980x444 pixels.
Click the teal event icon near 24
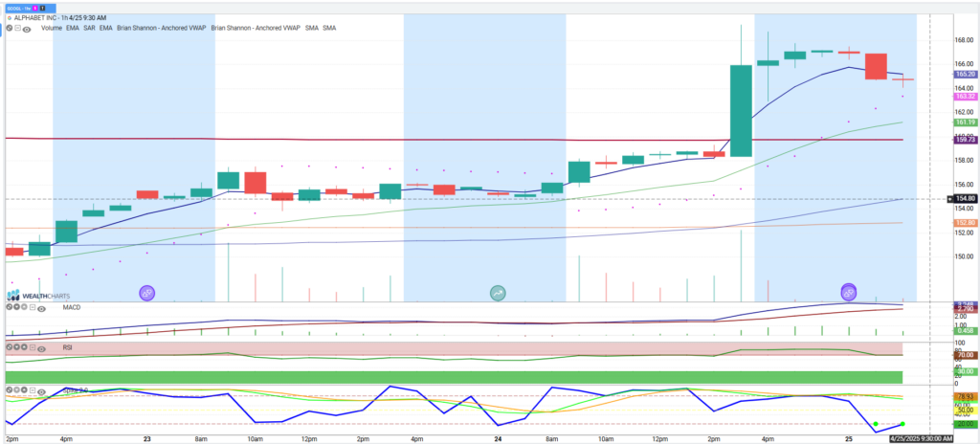pos(498,291)
